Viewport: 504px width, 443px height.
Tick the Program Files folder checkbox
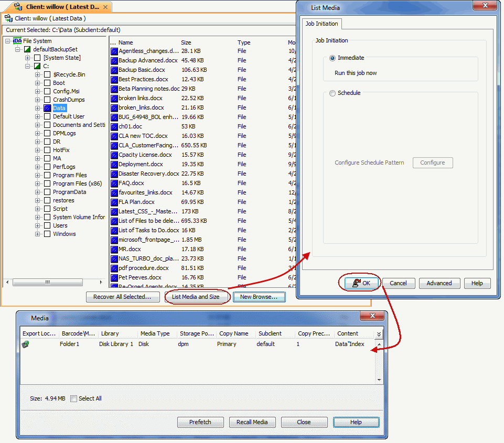coord(47,175)
